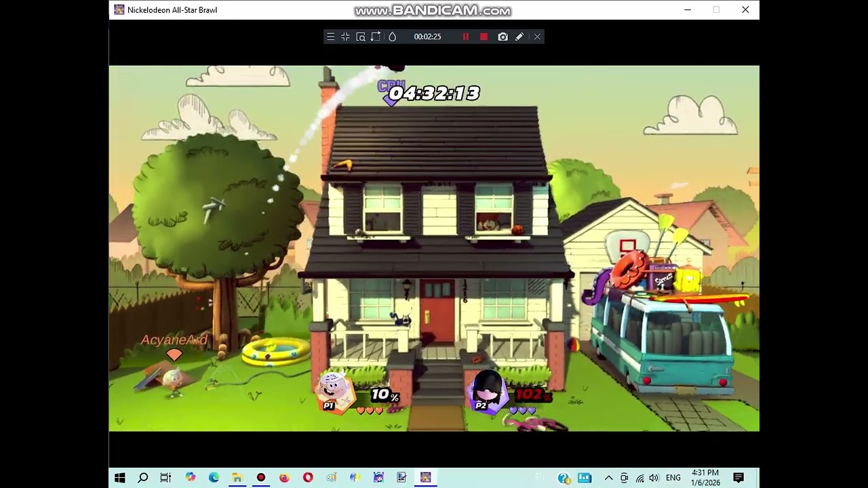Image resolution: width=868 pixels, height=488 pixels.
Task: Click the match countdown timer 04:32:13
Action: [434, 94]
